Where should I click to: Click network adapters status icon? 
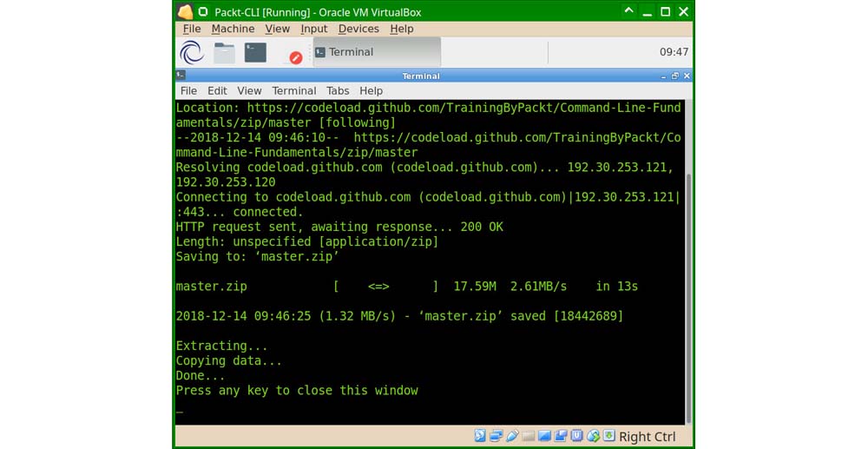pyautogui.click(x=496, y=436)
